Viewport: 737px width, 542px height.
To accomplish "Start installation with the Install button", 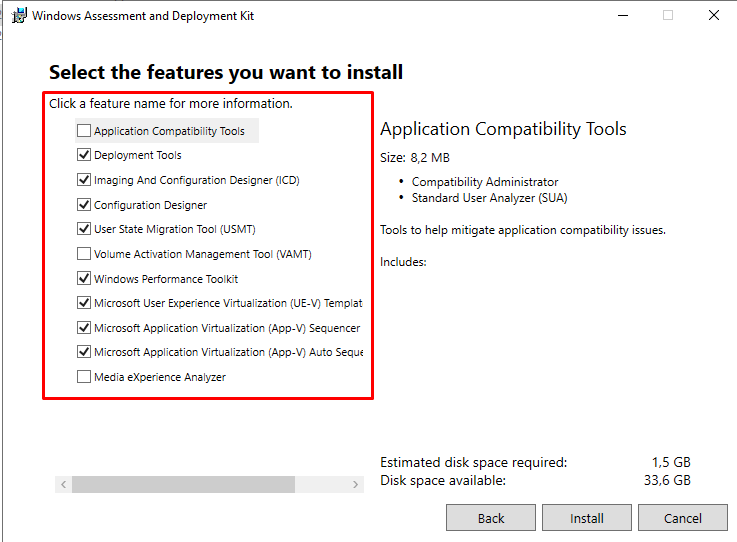I will click(587, 518).
